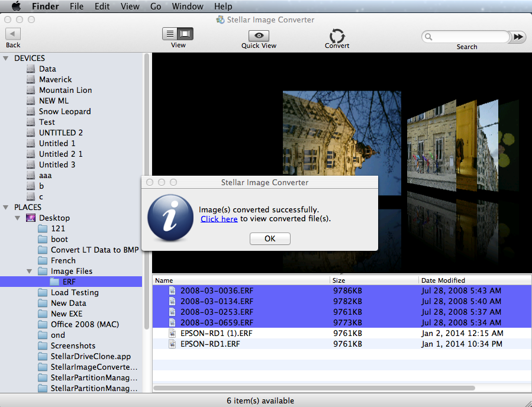Click the Desktop icon in PLACES
Screen dimensions: 532x407
pos(31,218)
